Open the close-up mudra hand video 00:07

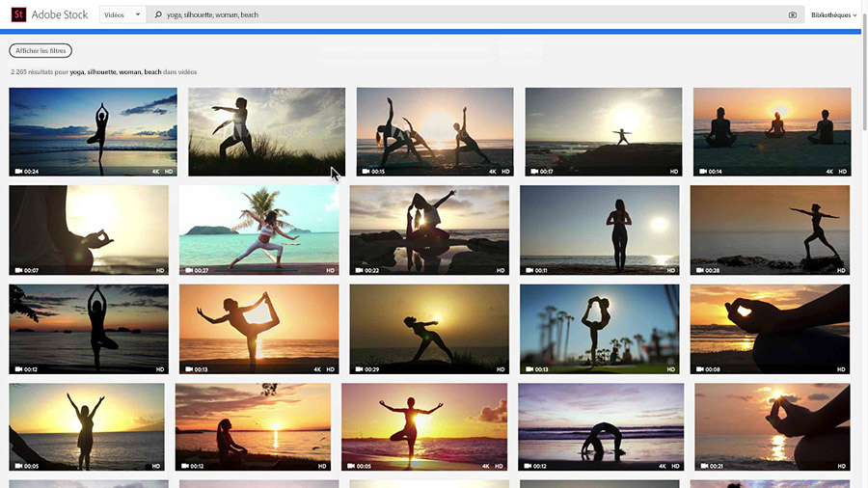(89, 230)
